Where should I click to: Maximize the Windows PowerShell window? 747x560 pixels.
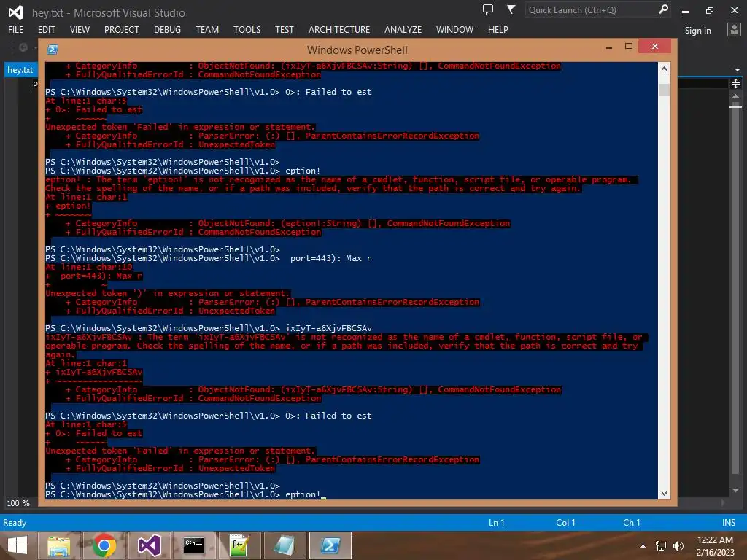pos(629,47)
